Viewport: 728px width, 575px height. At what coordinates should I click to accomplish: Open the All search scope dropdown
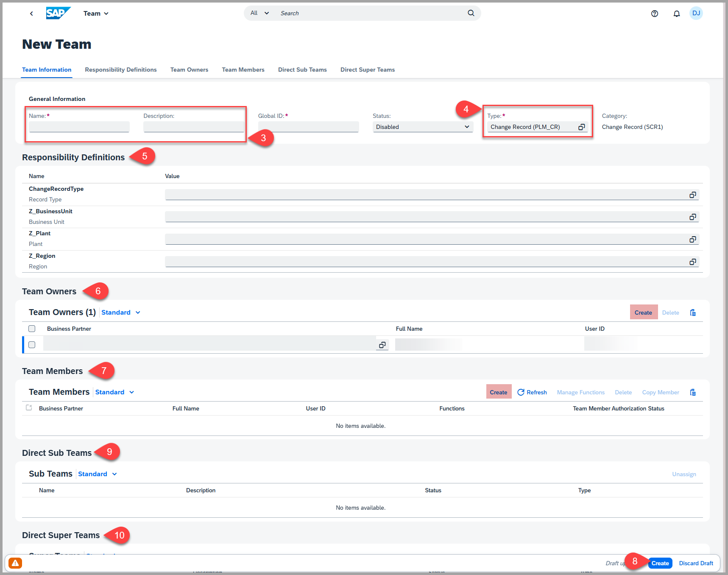259,13
